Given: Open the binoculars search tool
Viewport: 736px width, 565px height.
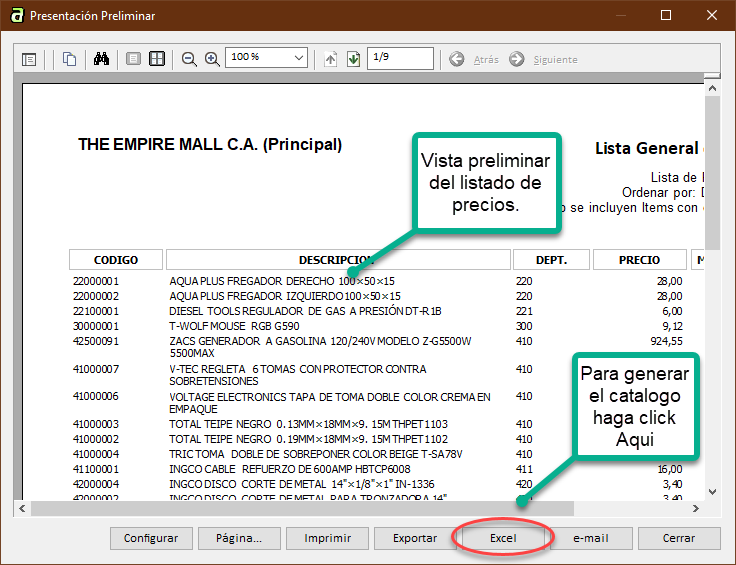Looking at the screenshot, I should coord(101,59).
